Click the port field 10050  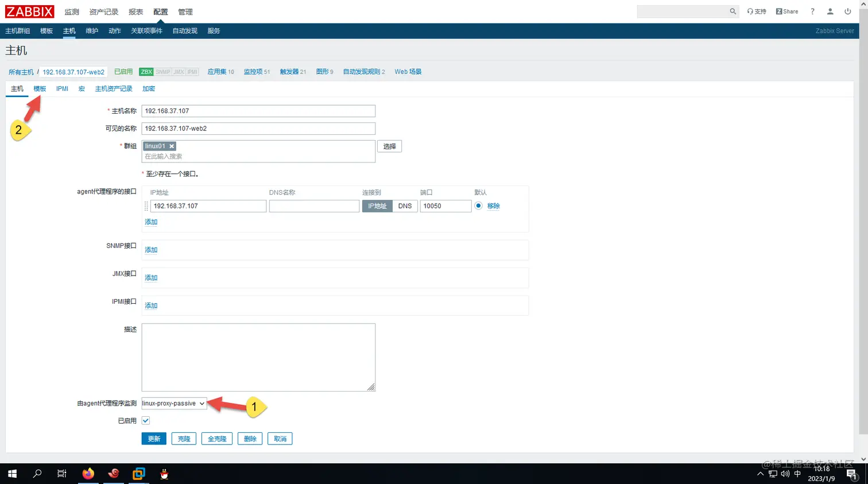(x=445, y=206)
